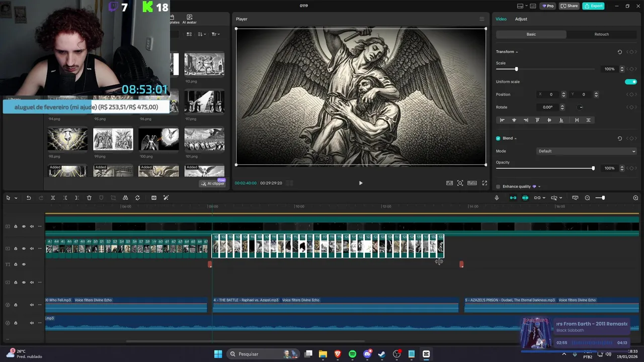The height and width of the screenshot is (362, 644).
Task: Click the undo arrow in timeline toolbar
Action: click(29, 198)
